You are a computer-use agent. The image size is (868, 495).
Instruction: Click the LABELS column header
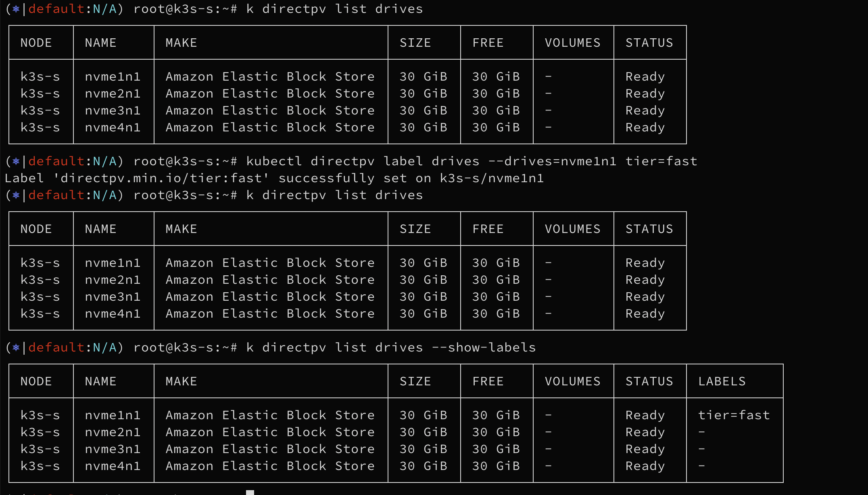(722, 381)
